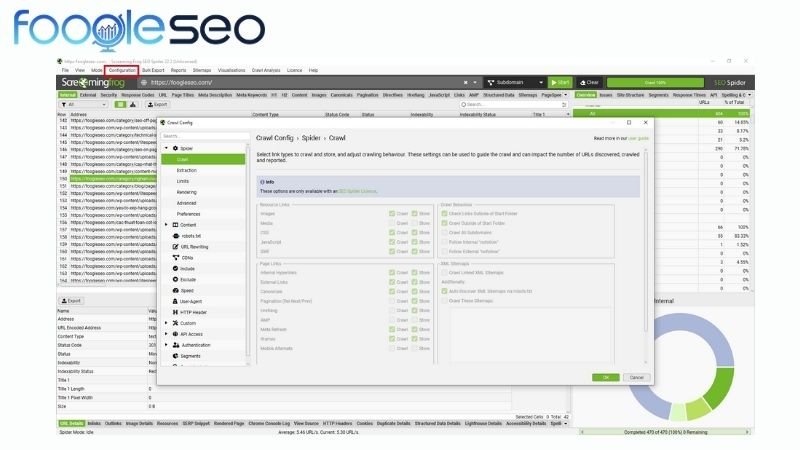This screenshot has height=450, width=800.
Task: Open the filter All dropdown in main window
Action: pos(84,105)
